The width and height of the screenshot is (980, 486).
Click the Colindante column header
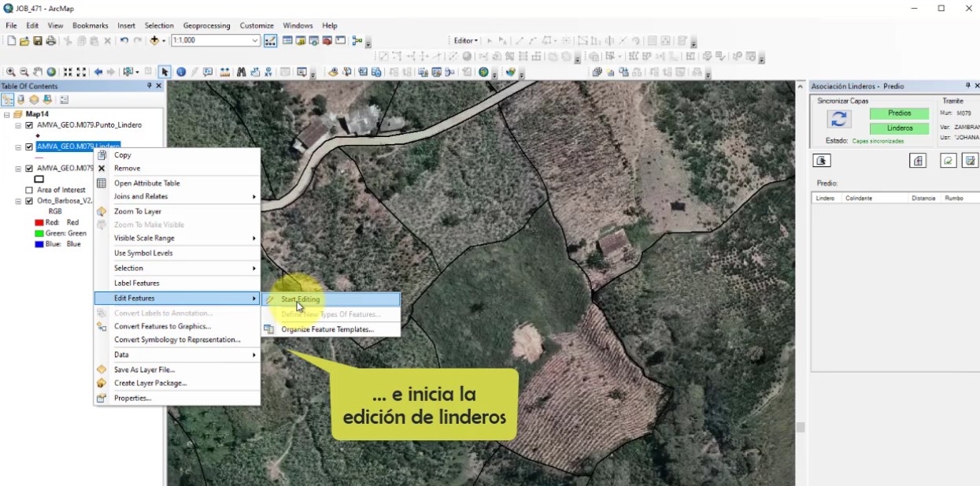coord(875,198)
